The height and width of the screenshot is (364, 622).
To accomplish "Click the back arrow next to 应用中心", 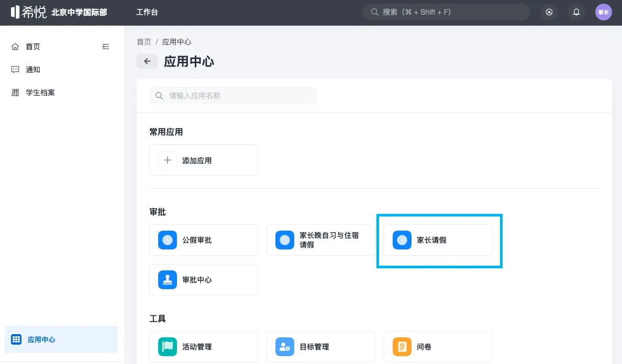I will 147,61.
